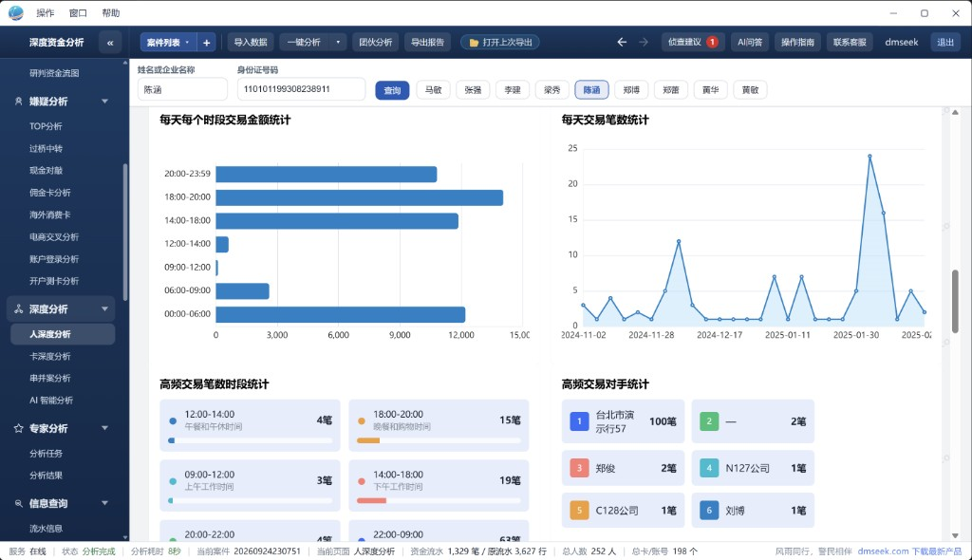Click the 专家分析 star icon
The image size is (972, 560).
click(19, 428)
